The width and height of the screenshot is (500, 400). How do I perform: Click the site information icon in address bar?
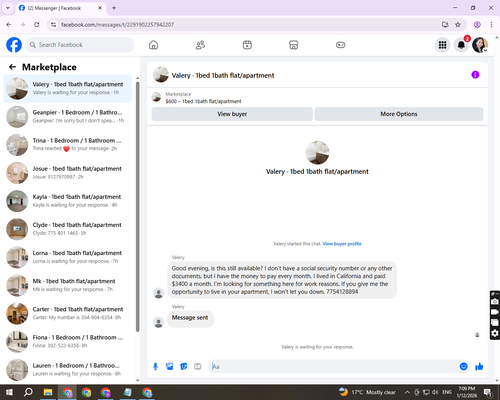coord(53,25)
